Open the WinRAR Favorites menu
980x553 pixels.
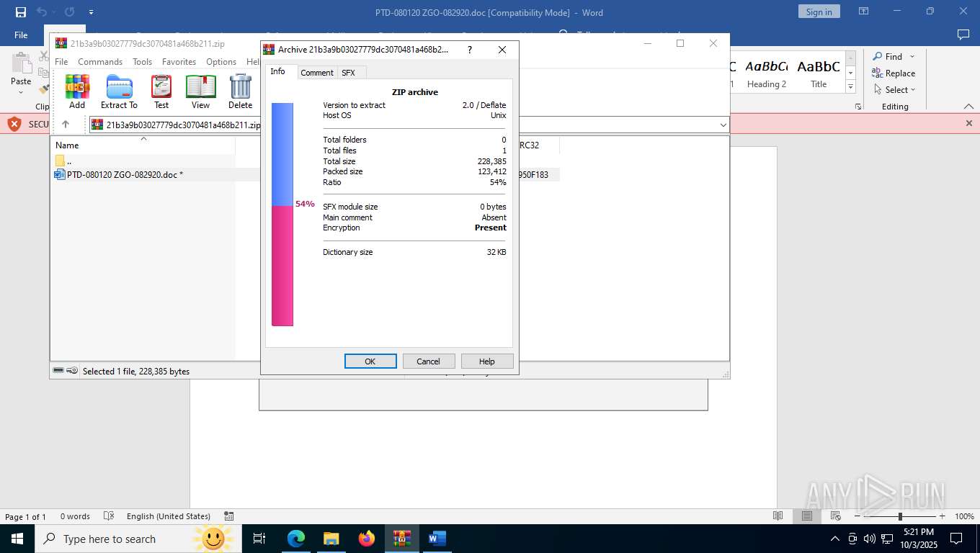point(179,61)
